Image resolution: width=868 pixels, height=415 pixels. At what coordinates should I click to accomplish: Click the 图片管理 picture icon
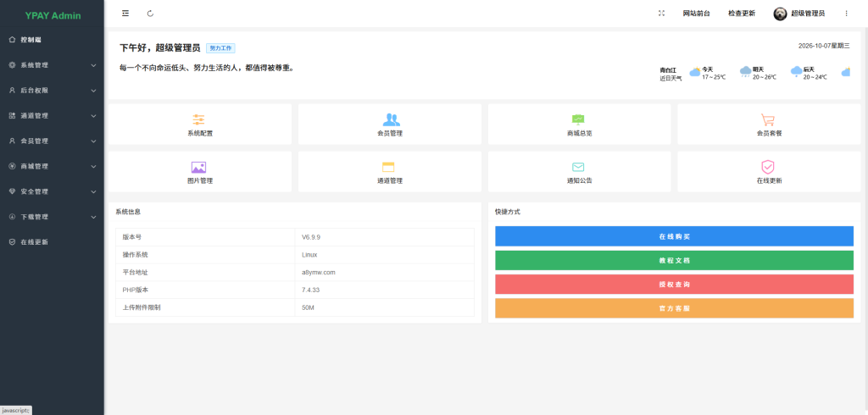click(198, 167)
